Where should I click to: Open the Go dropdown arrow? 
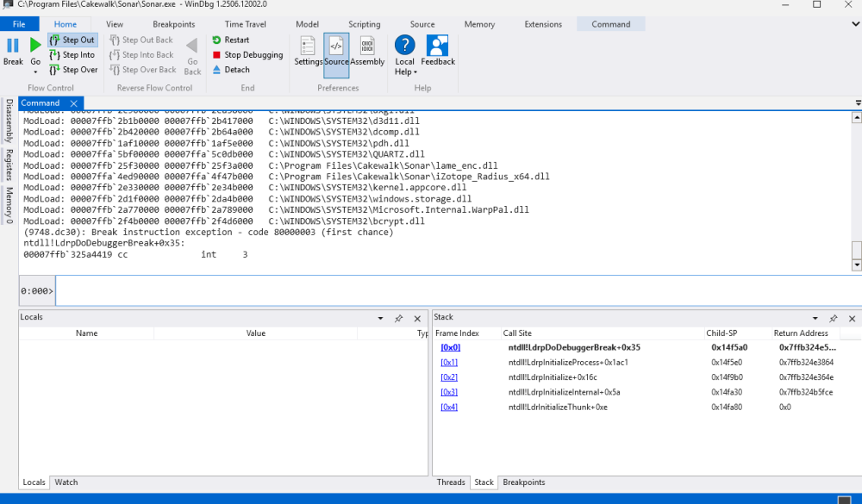click(35, 72)
